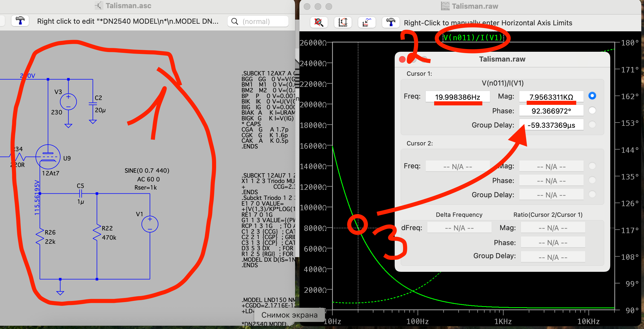The image size is (644, 329).
Task: Open control panel hammer in Talisman.raw toolbar
Action: (x=391, y=22)
